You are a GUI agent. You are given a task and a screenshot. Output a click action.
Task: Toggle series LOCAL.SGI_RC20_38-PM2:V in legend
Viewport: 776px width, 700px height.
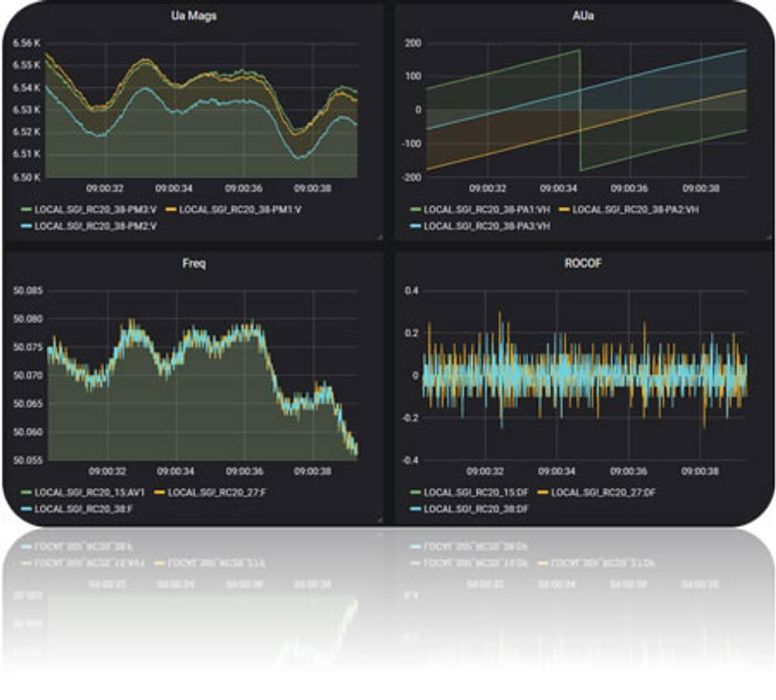95,227
